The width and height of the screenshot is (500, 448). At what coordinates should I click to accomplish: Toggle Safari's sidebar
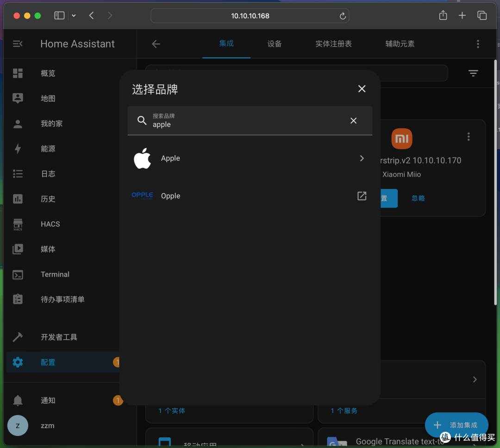59,15
